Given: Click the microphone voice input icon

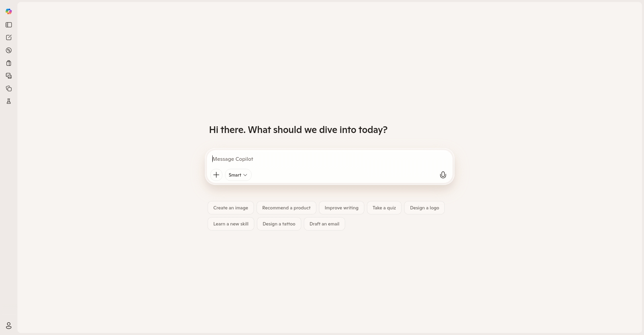Looking at the screenshot, I should (443, 175).
